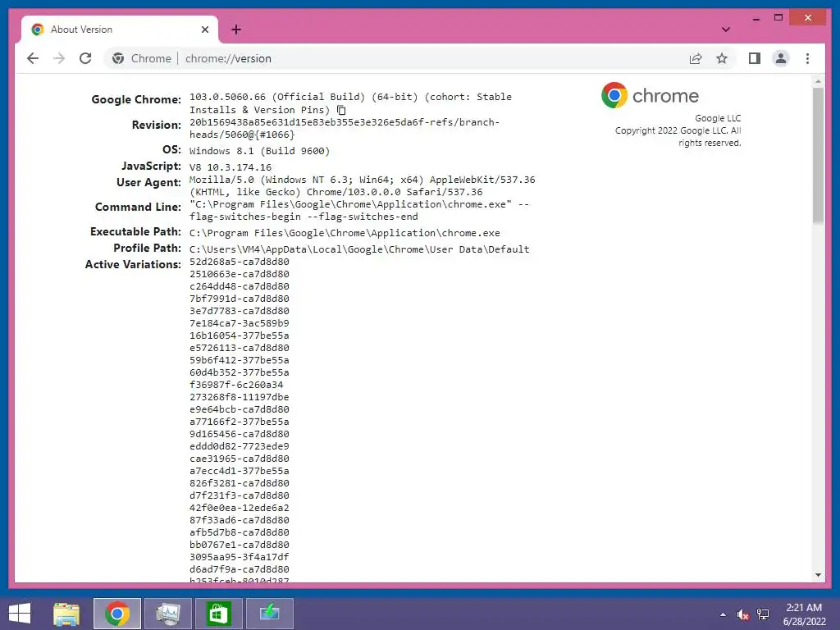840x630 pixels.
Task: Bookmark this page with the star icon
Action: [x=722, y=58]
